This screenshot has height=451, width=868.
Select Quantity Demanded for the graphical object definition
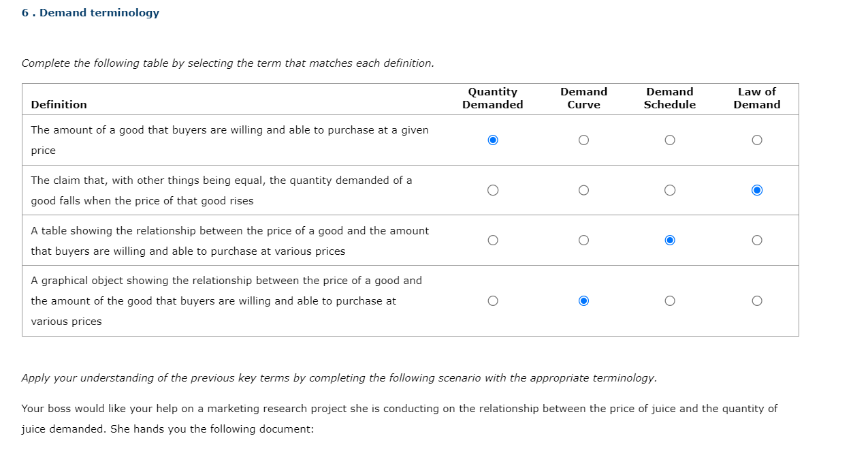pos(493,300)
